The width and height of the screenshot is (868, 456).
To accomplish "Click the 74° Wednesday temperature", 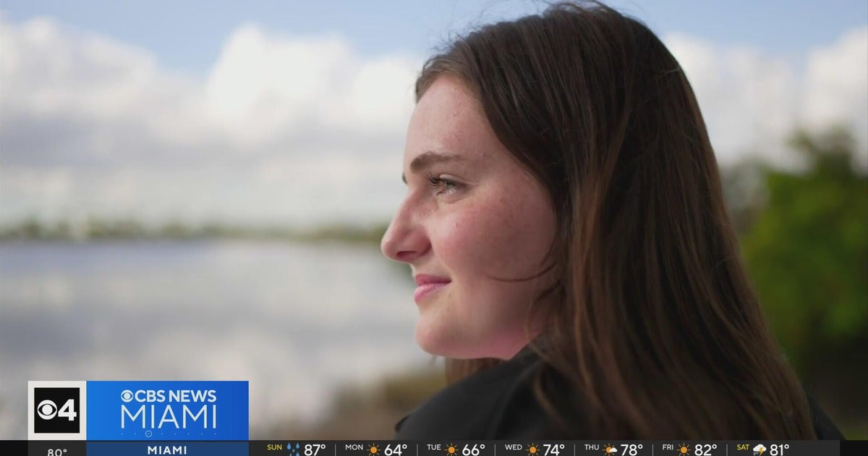I will (x=553, y=449).
